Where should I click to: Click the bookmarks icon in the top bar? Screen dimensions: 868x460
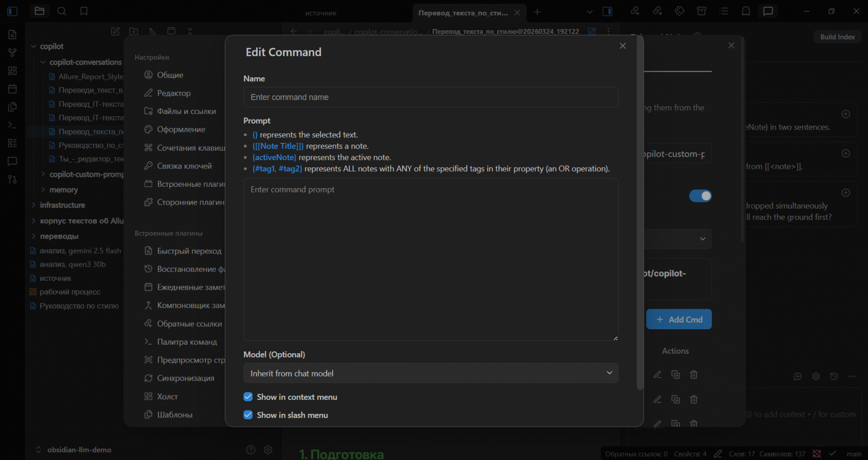pos(84,11)
